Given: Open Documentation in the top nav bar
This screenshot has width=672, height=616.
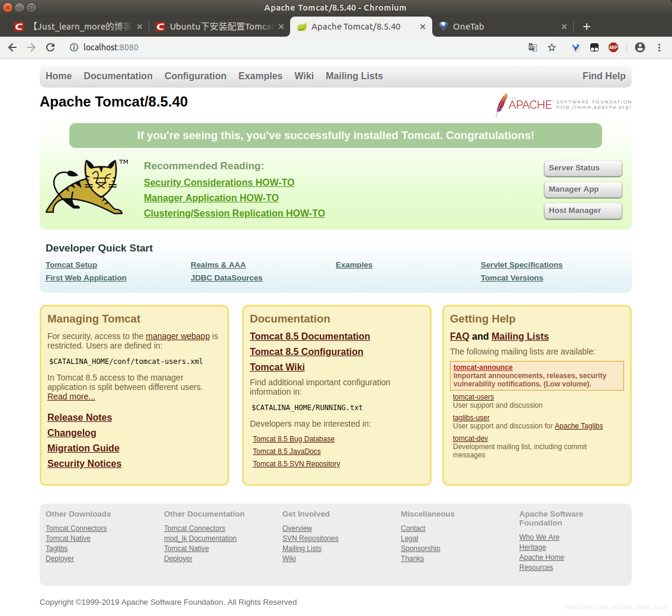Looking at the screenshot, I should (118, 76).
